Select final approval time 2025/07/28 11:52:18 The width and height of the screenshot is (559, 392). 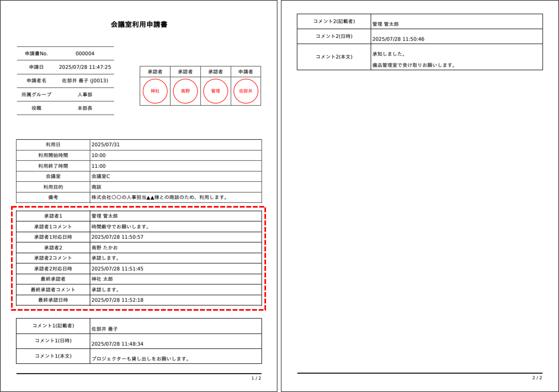point(117,300)
